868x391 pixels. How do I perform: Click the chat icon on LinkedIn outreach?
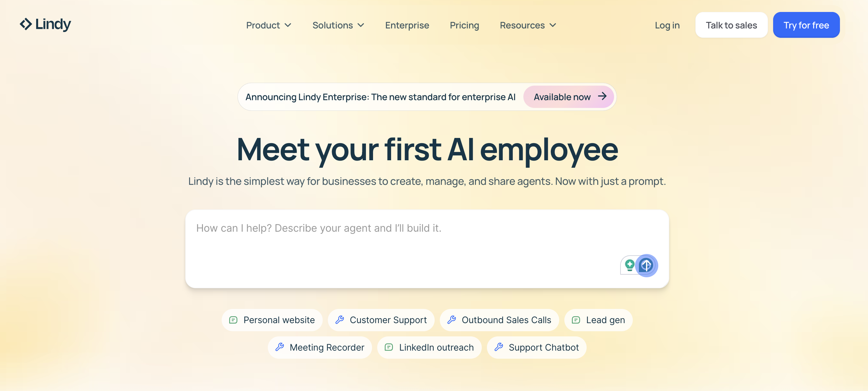click(389, 347)
